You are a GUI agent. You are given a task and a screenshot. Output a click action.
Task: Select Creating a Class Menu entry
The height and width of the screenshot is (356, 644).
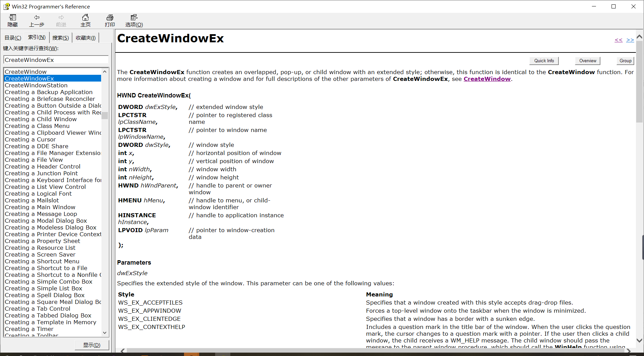click(x=37, y=126)
